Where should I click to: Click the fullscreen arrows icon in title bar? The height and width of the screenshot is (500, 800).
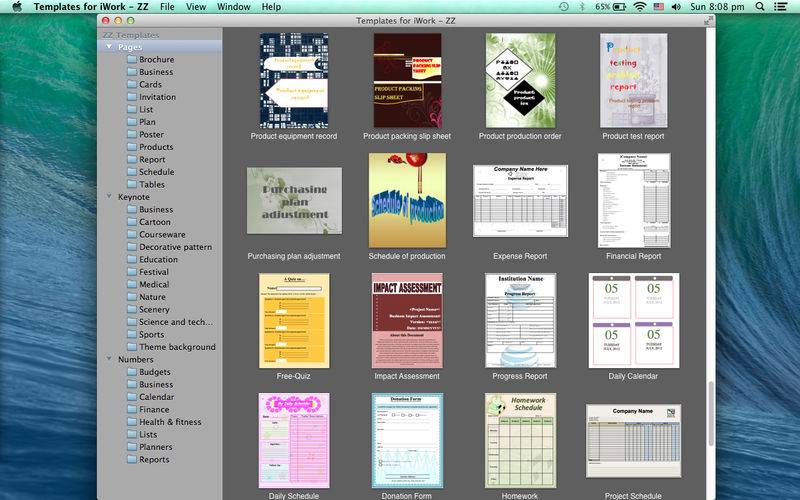click(x=708, y=20)
